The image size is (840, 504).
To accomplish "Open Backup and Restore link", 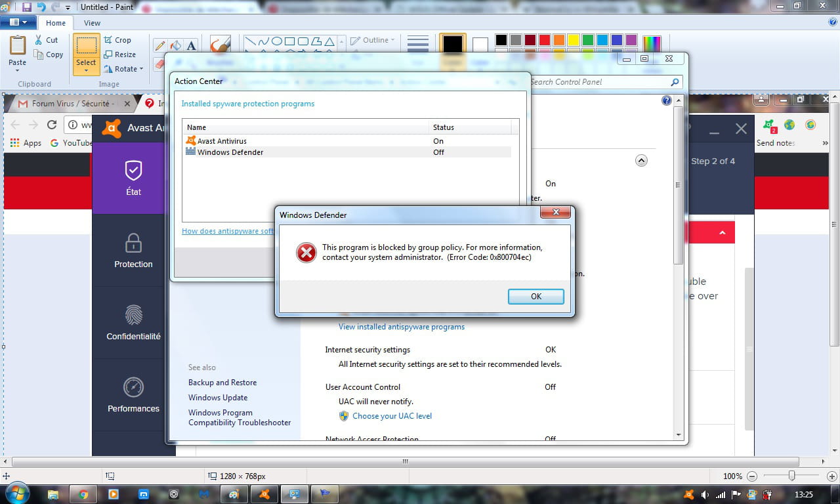I will tap(222, 383).
